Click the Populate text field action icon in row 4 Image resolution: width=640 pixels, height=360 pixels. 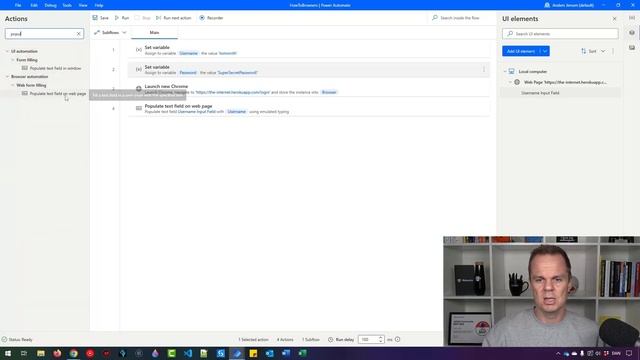coord(139,108)
